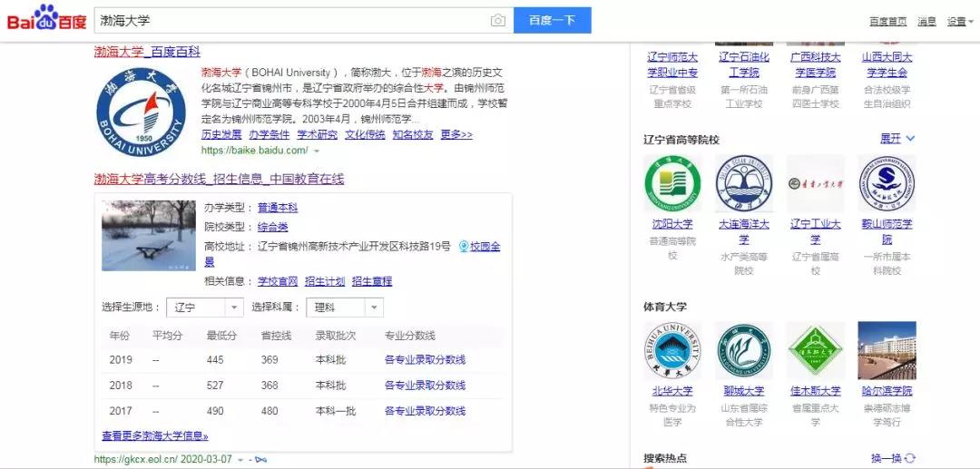Click paw icon after gkcx.eol.cn date
This screenshot has width=980, height=469.
(x=260, y=460)
